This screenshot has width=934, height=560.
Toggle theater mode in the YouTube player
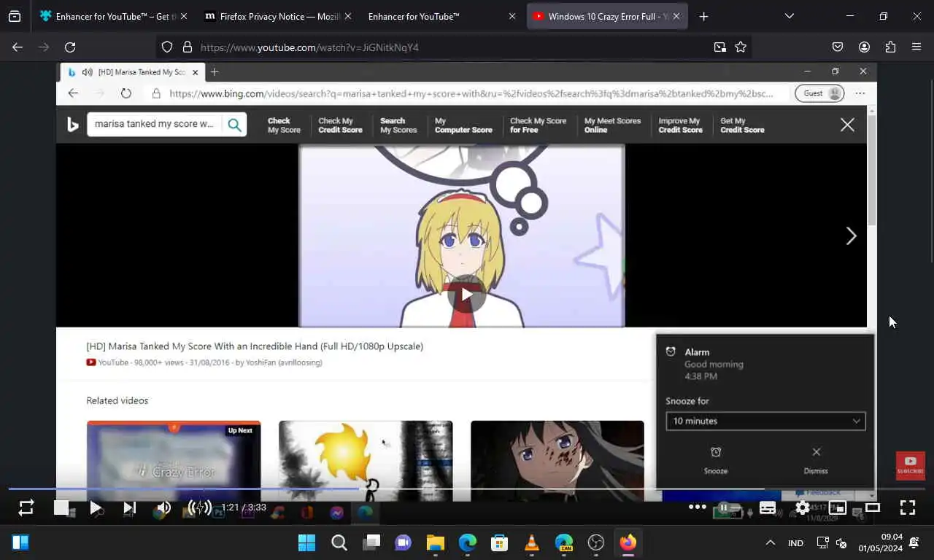[873, 507]
